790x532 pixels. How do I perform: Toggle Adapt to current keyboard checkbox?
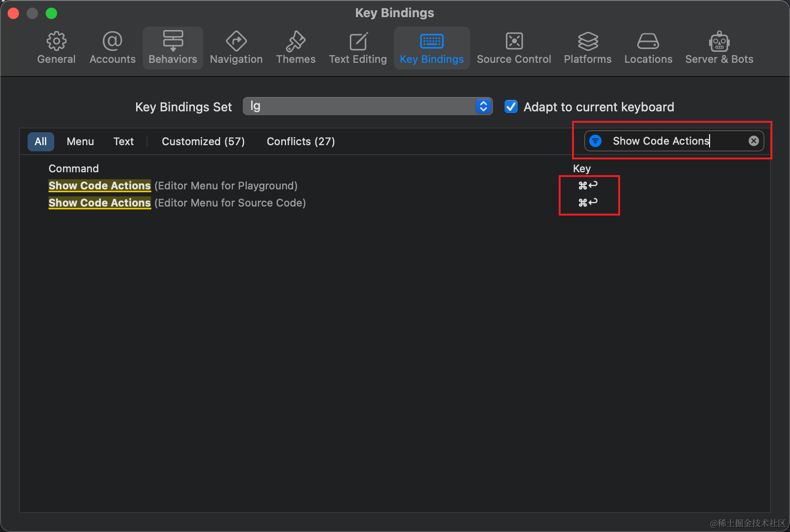tap(511, 107)
